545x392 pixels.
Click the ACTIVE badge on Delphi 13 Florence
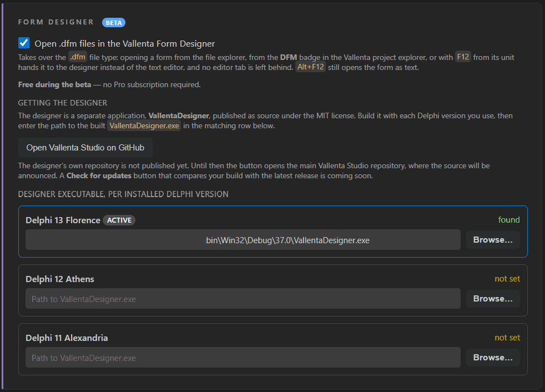pos(119,220)
